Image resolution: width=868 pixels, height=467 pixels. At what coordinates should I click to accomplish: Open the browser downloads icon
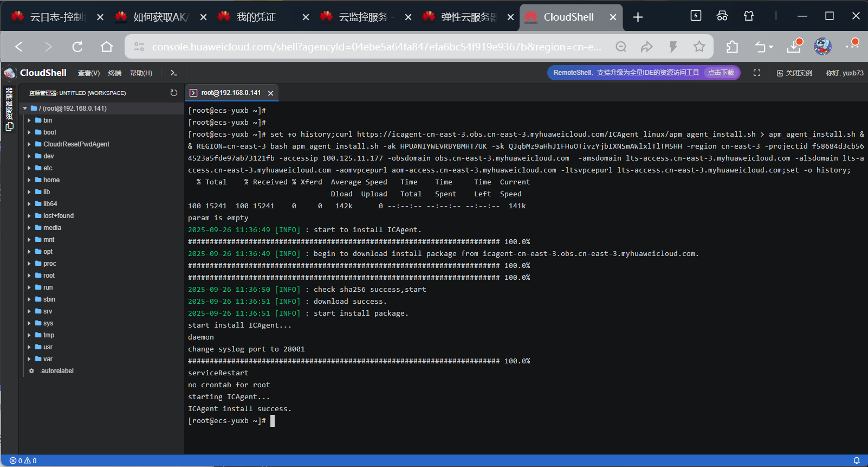tap(794, 46)
